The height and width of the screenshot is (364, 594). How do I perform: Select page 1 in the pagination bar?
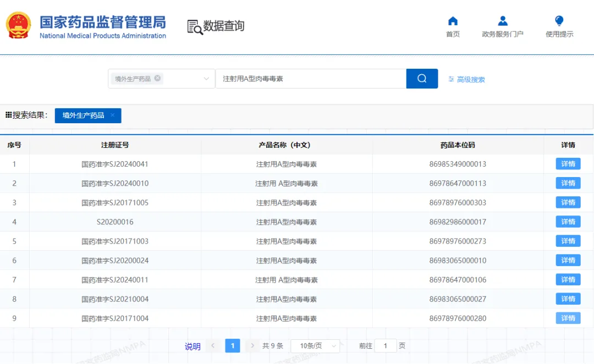coord(232,345)
